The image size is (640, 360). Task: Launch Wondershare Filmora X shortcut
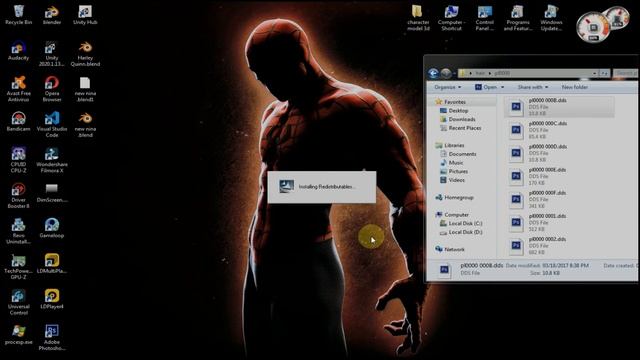[x=52, y=160]
